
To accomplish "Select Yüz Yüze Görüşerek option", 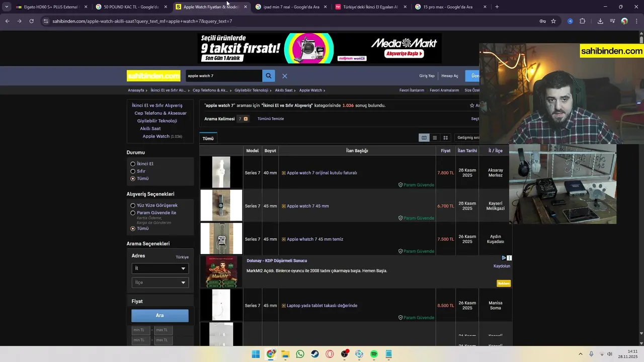I will point(133,206).
